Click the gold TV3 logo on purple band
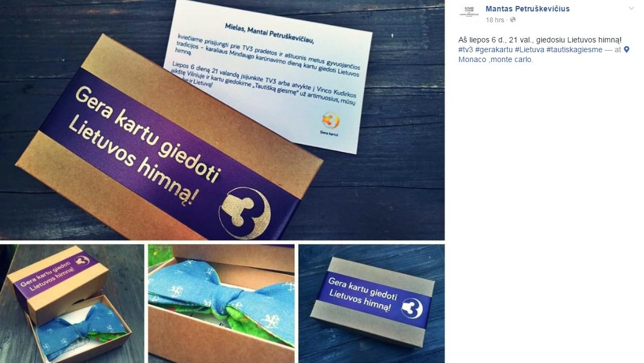Image resolution: width=644 pixels, height=363 pixels. (244, 213)
